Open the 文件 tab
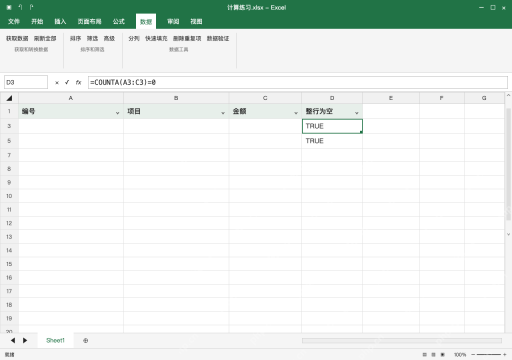 point(14,22)
